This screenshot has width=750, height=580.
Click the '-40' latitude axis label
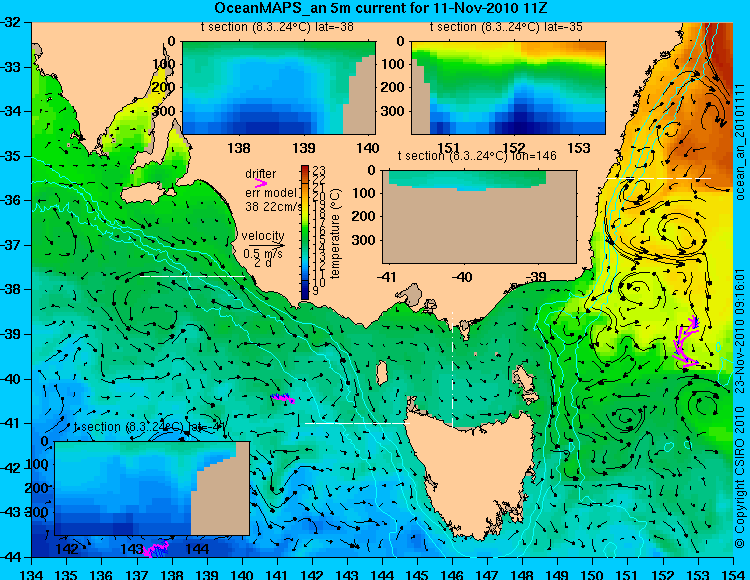tap(11, 379)
